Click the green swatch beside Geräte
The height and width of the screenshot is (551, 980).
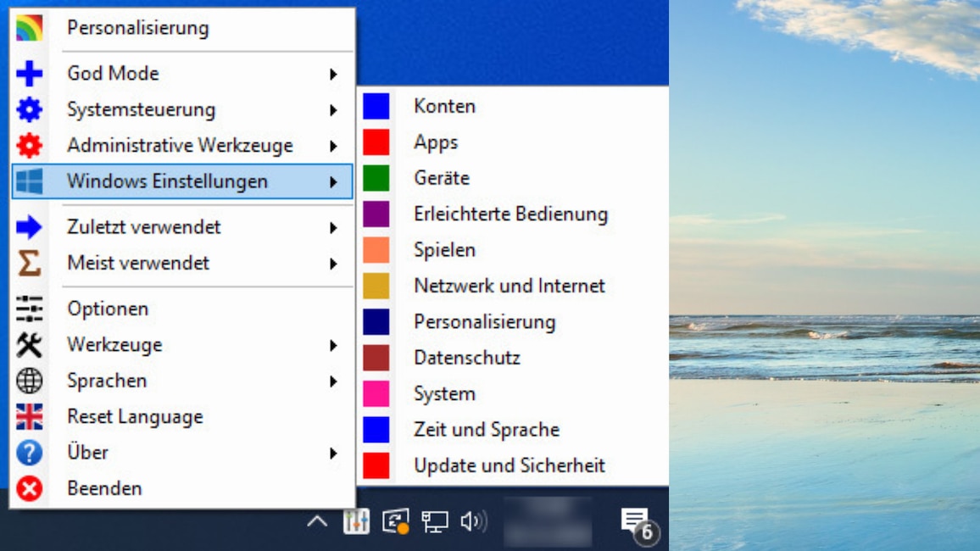[376, 178]
